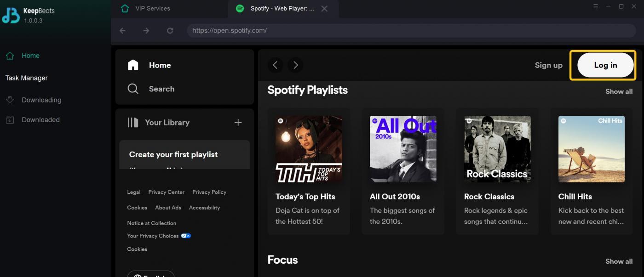Viewport: 644px width, 277px height.
Task: Reload the Spotify web page
Action: [170, 30]
